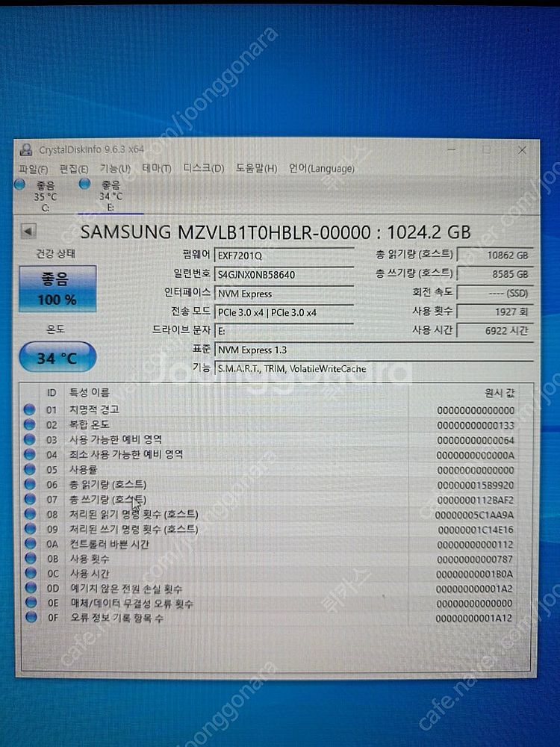This screenshot has width=560, height=747.
Task: Go to previous disk with left arrow
Action: pos(28,232)
